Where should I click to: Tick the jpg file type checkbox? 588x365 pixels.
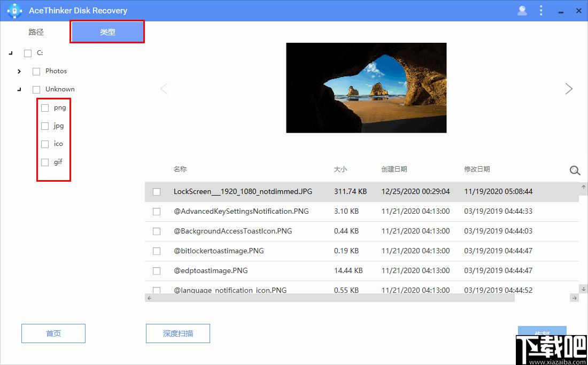(45, 126)
